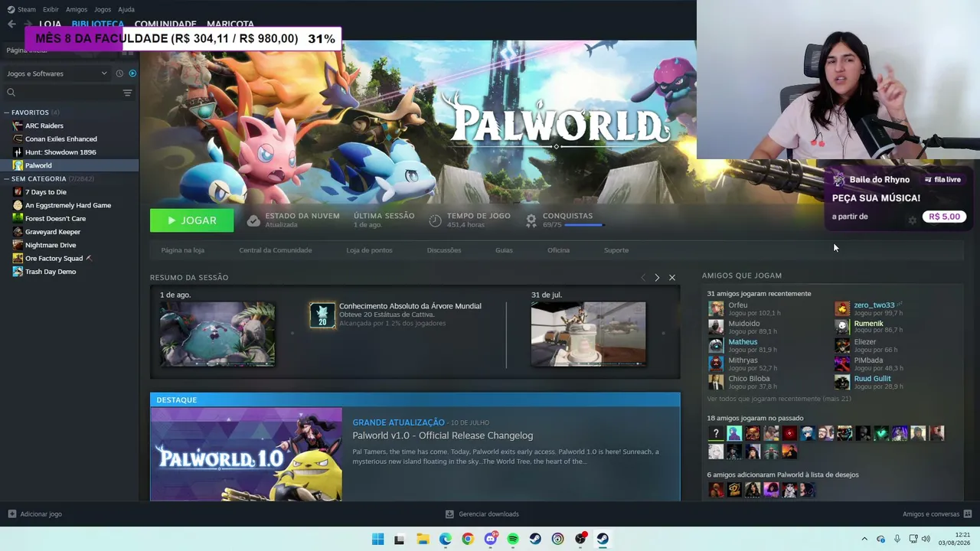View all friends who played recently
The image size is (980, 551).
click(779, 399)
